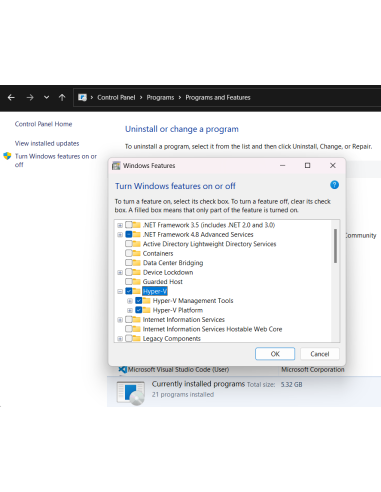Image resolution: width=381 pixels, height=492 pixels.
Task: Open help with the blue question mark icon
Action: coord(334,185)
